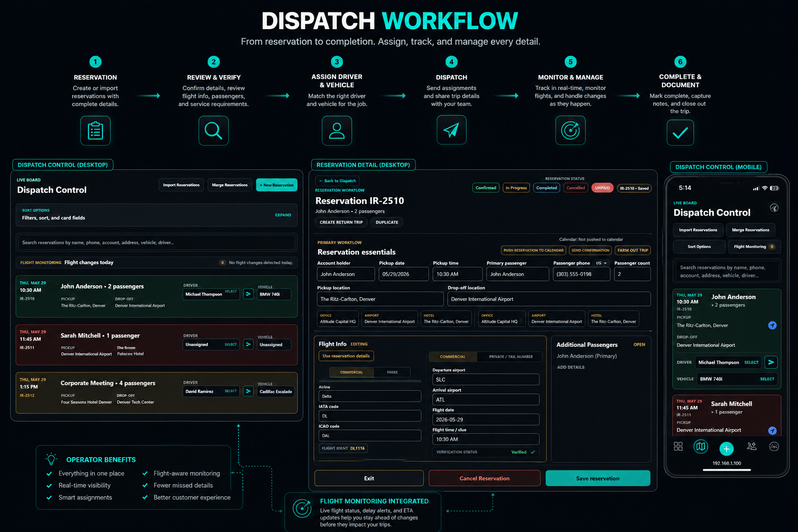Screen dimensions: 798x532
Task: Click New Reservation button
Action: pyautogui.click(x=277, y=185)
